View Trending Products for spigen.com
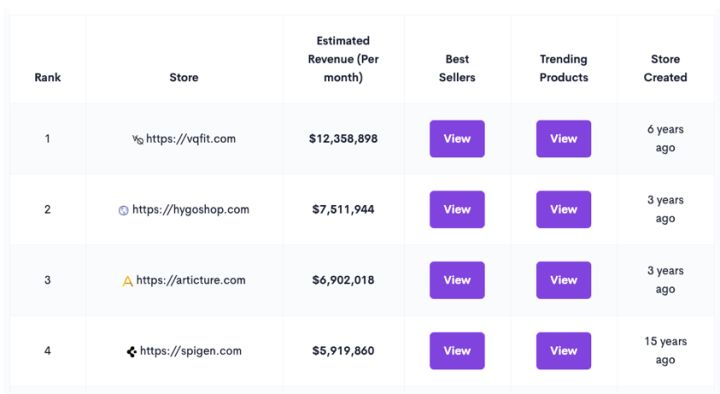The width and height of the screenshot is (720, 394). pyautogui.click(x=563, y=351)
